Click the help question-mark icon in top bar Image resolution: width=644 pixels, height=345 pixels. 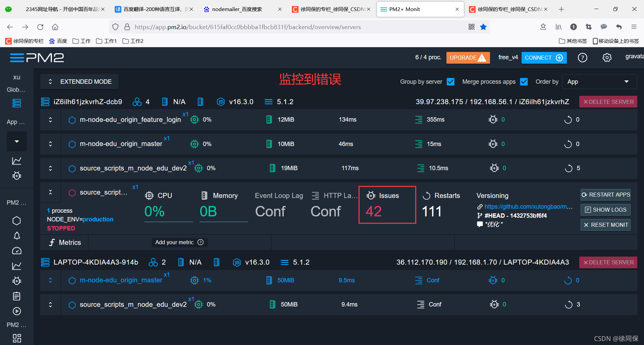[x=583, y=57]
